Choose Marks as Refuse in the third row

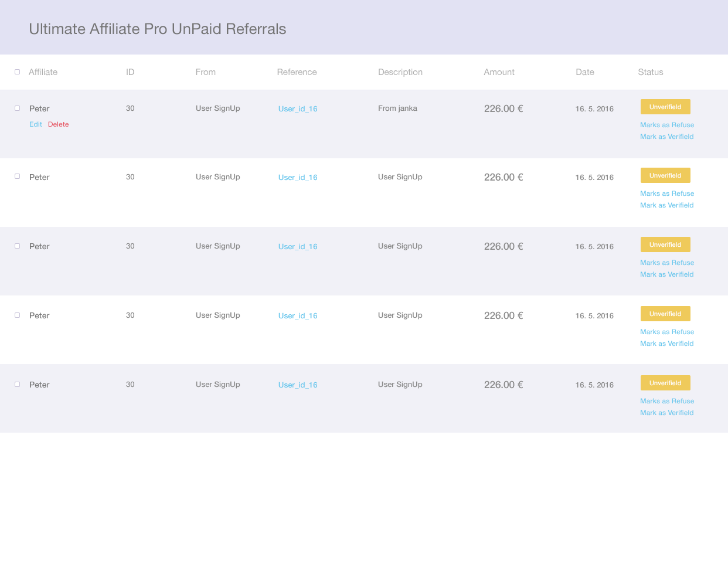click(667, 263)
